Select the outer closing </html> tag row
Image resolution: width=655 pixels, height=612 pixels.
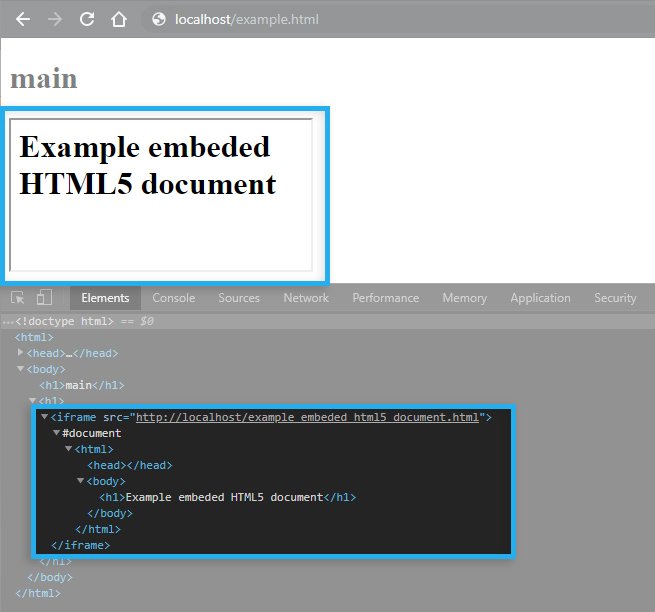(x=38, y=593)
